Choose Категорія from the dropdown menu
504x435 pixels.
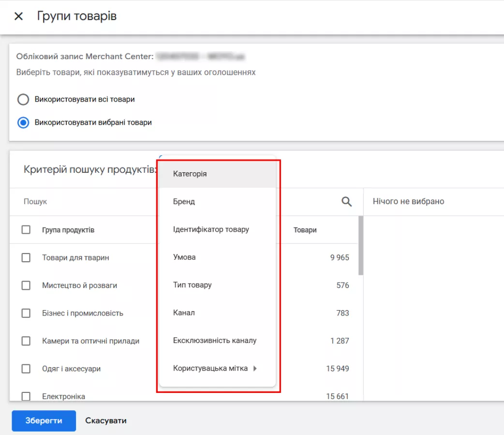click(x=190, y=174)
